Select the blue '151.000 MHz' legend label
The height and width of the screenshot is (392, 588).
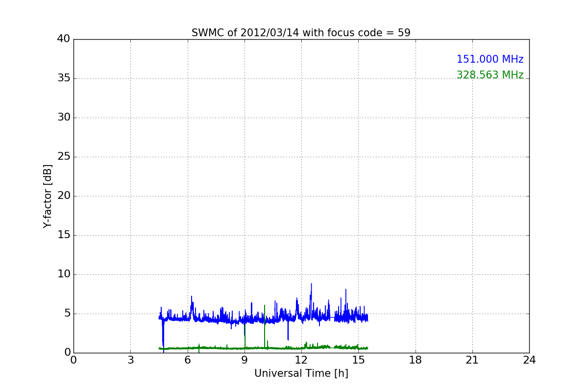point(490,59)
